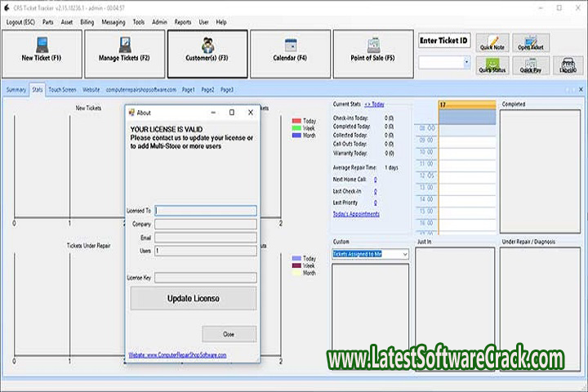Expand the Tickets Assigned to Me dropdown
588x392 pixels.
tap(405, 254)
